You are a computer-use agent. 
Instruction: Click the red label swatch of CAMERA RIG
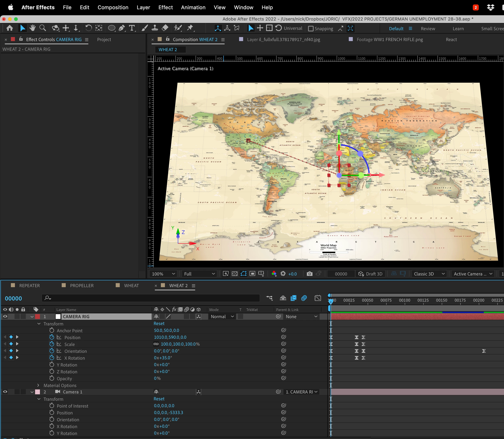[x=37, y=317]
